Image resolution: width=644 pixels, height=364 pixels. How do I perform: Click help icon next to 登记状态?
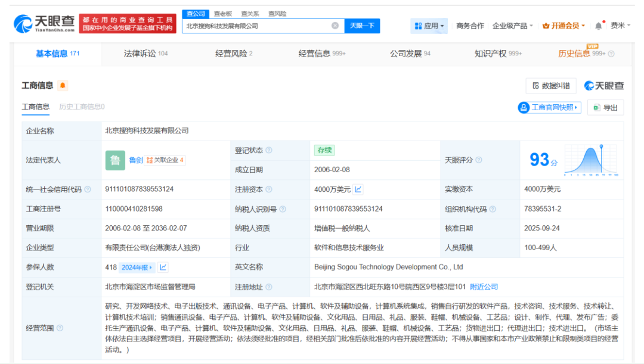tap(269, 150)
